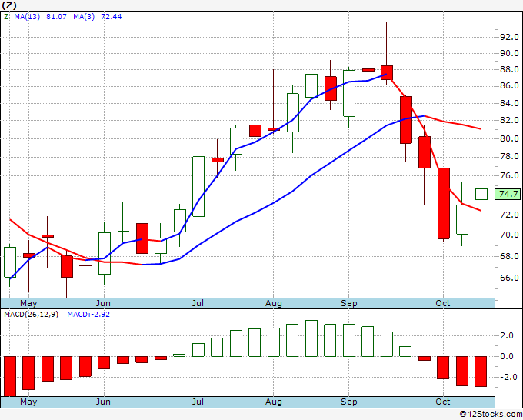Select the 74.7 current price tag
Image resolution: width=523 pixels, height=420 pixels.
[x=508, y=194]
